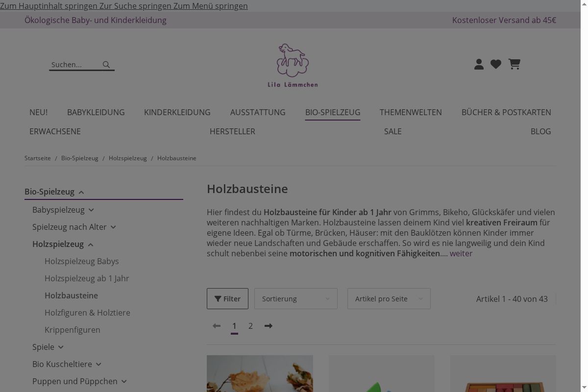Screen dimensions: 588x392
Task: Open the Artikel pro Seite dropdown
Action: [x=389, y=299]
